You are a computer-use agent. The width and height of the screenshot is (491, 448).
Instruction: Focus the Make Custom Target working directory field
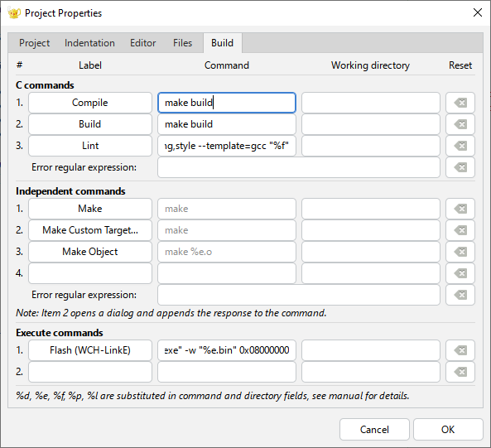point(371,230)
